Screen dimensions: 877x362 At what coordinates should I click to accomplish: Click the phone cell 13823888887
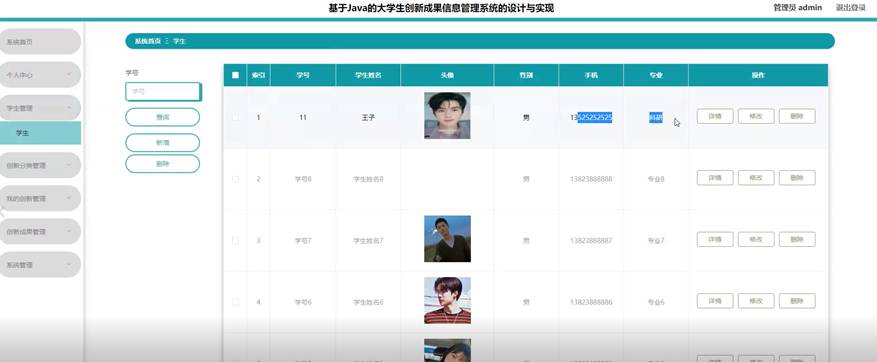point(591,241)
